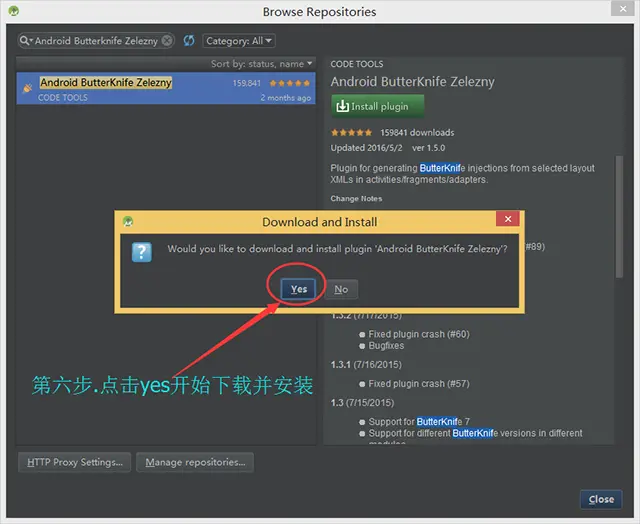Image resolution: width=640 pixels, height=524 pixels.
Task: Click No in Download and Install dialog
Action: (341, 289)
